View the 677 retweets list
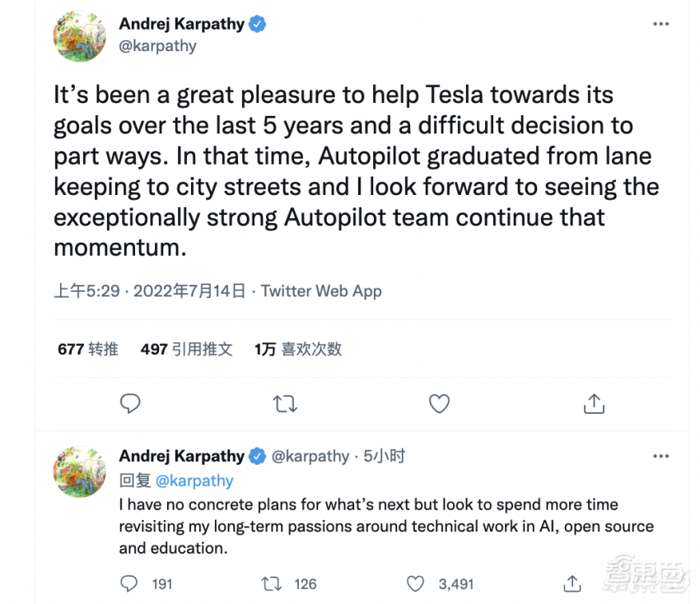The height and width of the screenshot is (604, 700). click(x=88, y=349)
